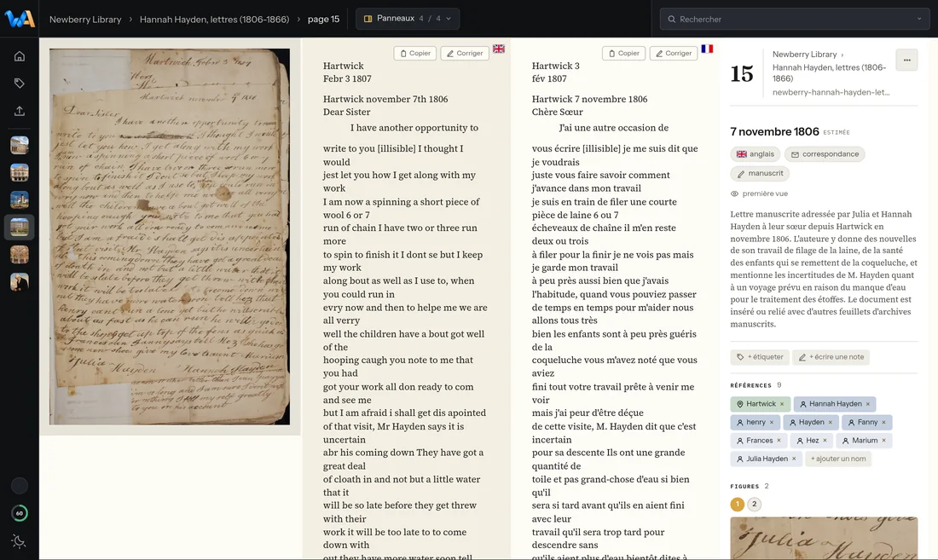Viewport: 938px width, 560px height.
Task: Select figure 2
Action: point(755,505)
